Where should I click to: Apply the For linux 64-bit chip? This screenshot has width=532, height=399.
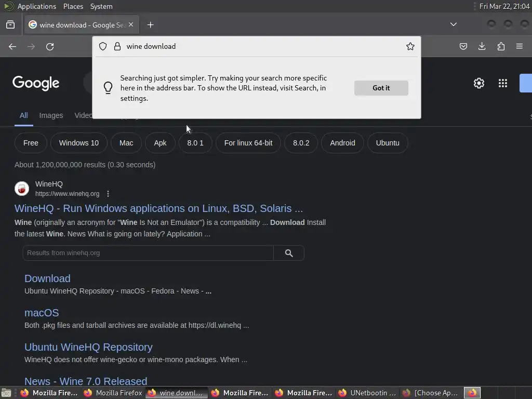[248, 143]
